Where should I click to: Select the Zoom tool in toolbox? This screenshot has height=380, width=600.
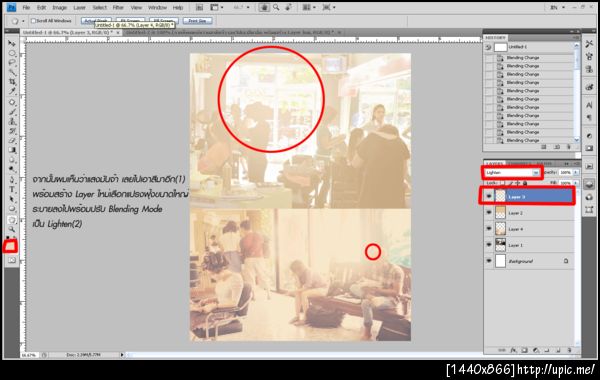(12, 230)
